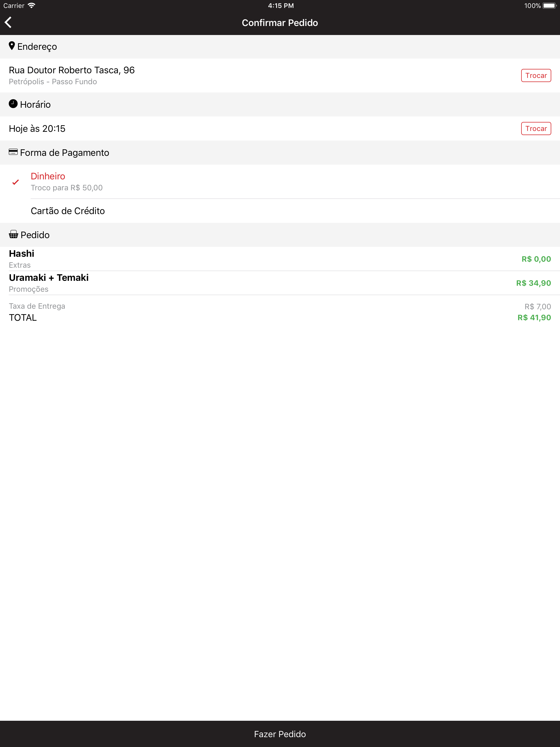Click the R$ 7,00 delivery fee
Screen dimensions: 560x747
click(x=538, y=307)
